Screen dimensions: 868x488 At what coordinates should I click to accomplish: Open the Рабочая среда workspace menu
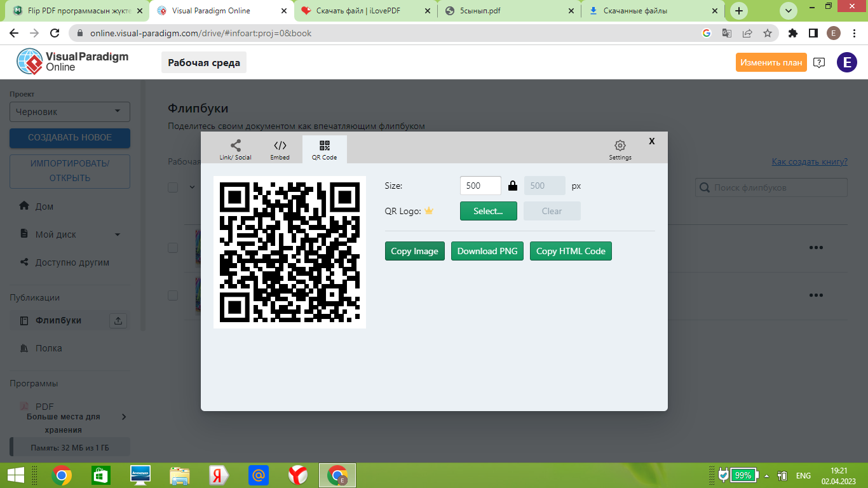pyautogui.click(x=204, y=62)
